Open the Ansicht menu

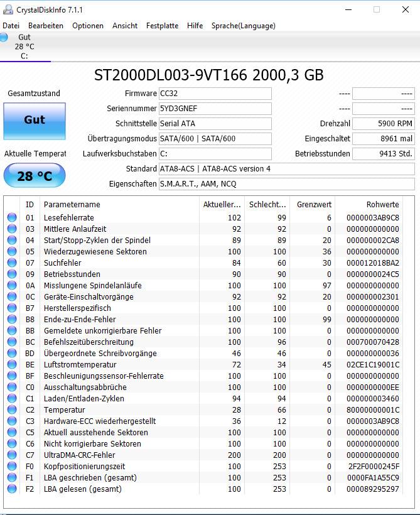(125, 26)
